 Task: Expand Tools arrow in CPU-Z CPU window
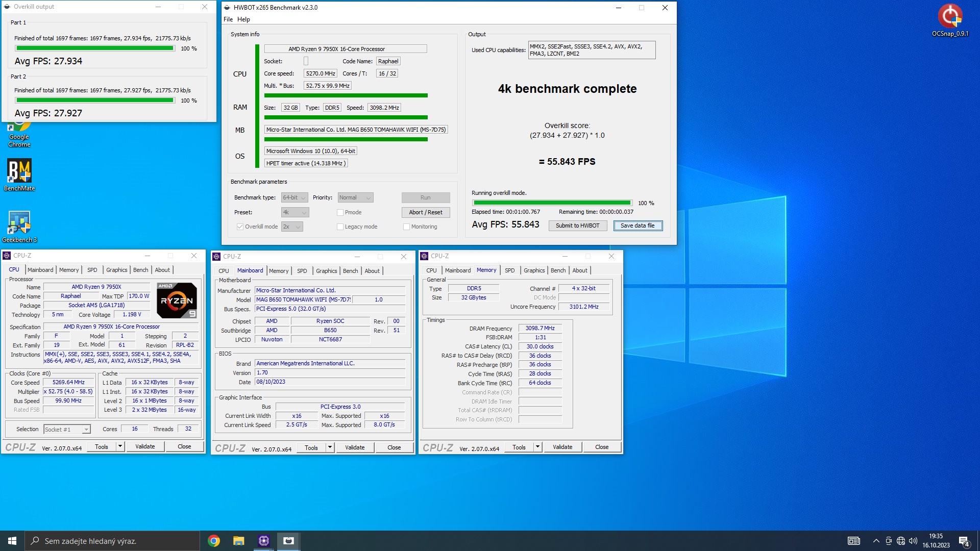(120, 446)
